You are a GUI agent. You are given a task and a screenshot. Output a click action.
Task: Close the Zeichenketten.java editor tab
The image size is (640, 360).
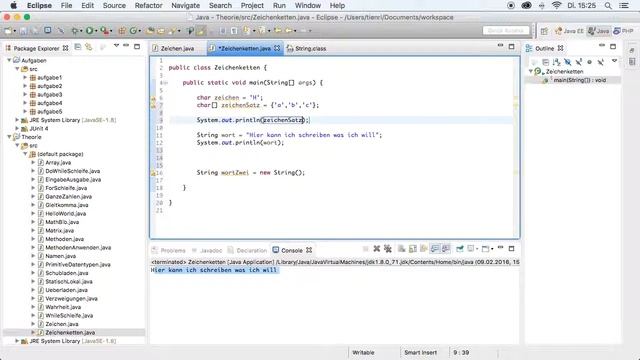(277, 48)
